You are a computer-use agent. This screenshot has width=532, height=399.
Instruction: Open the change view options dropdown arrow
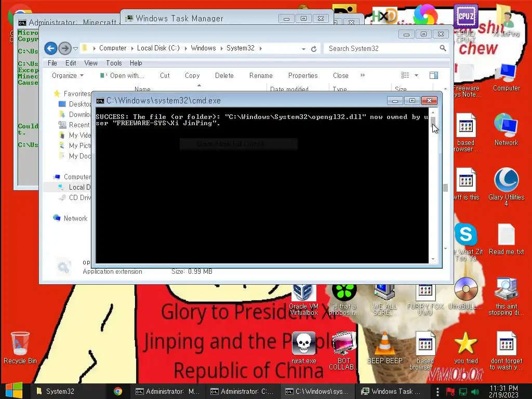click(x=416, y=75)
